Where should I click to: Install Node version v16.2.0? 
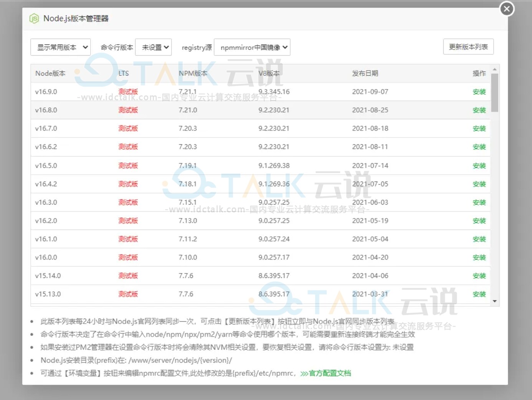pyautogui.click(x=479, y=221)
